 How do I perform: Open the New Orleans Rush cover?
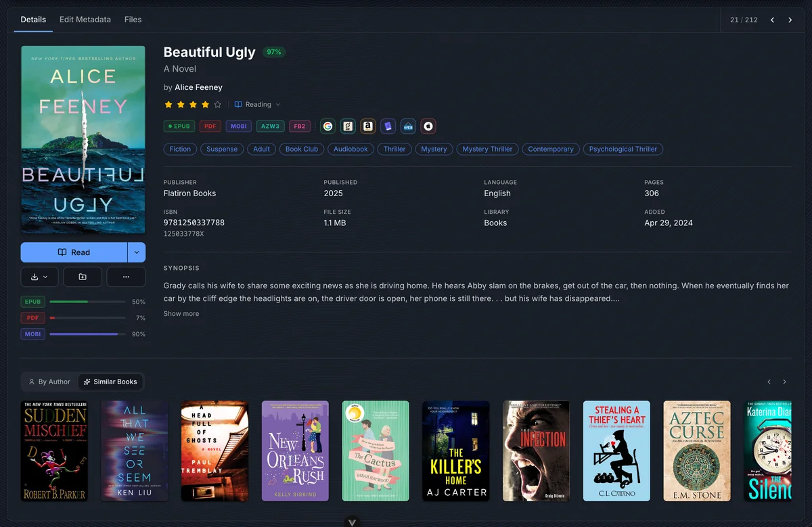295,451
